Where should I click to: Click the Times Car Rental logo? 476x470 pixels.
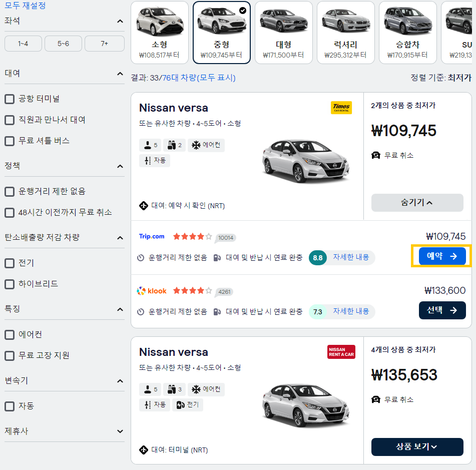tap(341, 108)
